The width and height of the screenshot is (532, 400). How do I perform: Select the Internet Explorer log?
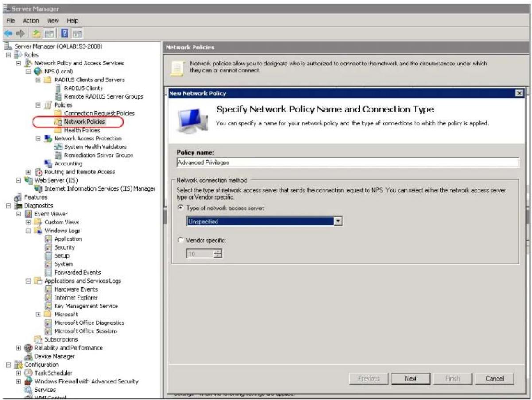pos(76,298)
